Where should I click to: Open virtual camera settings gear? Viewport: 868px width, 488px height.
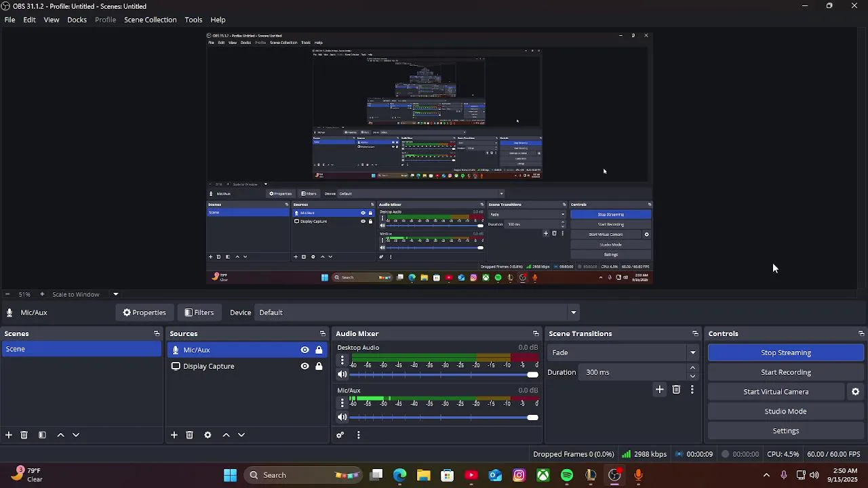(x=855, y=392)
